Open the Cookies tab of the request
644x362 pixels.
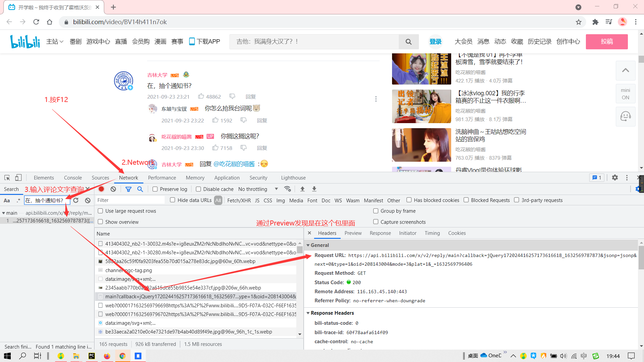[x=457, y=233]
